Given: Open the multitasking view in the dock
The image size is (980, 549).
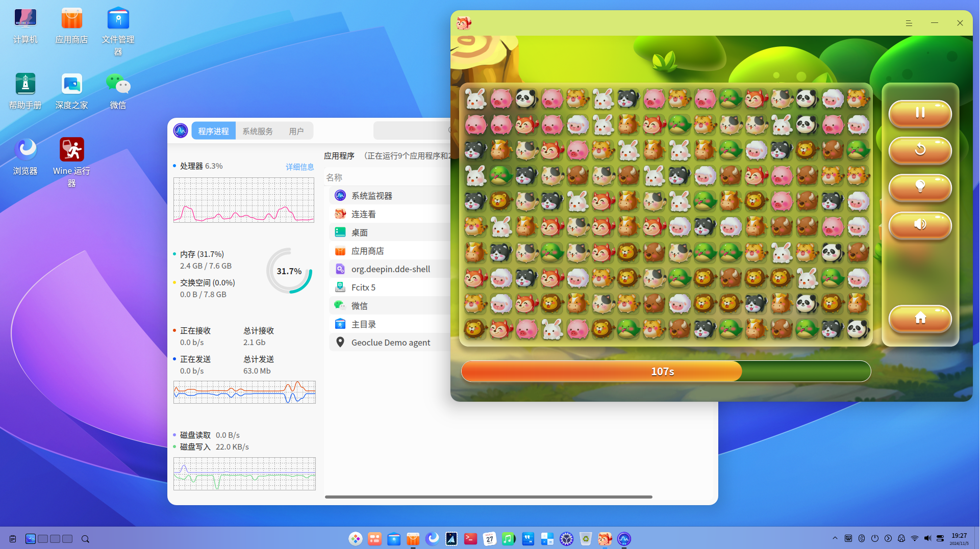Looking at the screenshot, I should (374, 539).
